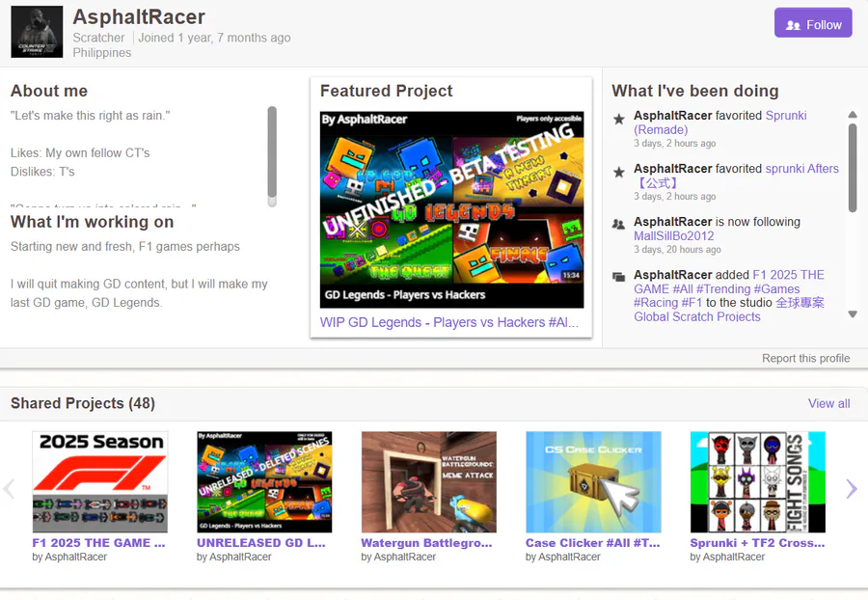This screenshot has height=600, width=868.
Task: Click the AsphaltRacer profile avatar
Action: (x=37, y=32)
